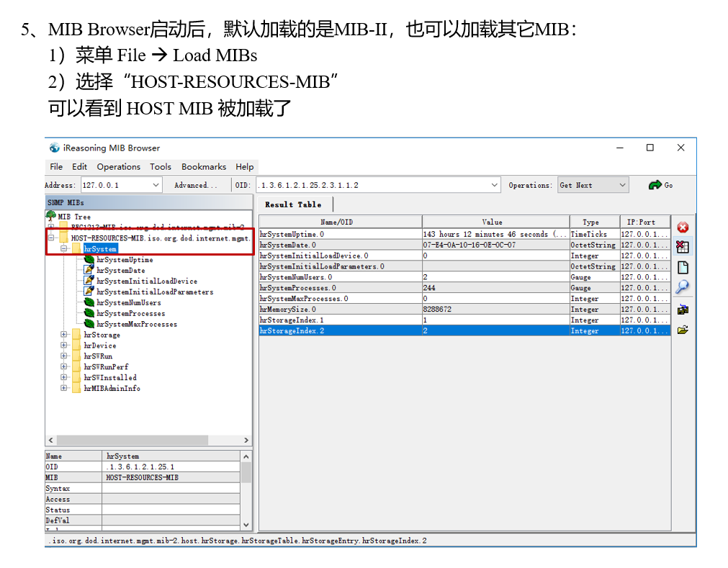Switch to the Result Table tab
The height and width of the screenshot is (568, 728).
(x=295, y=203)
